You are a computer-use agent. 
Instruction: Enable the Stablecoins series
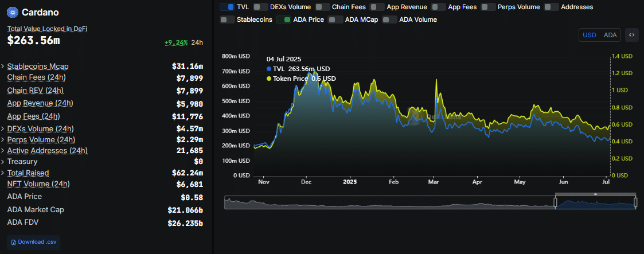coord(227,19)
